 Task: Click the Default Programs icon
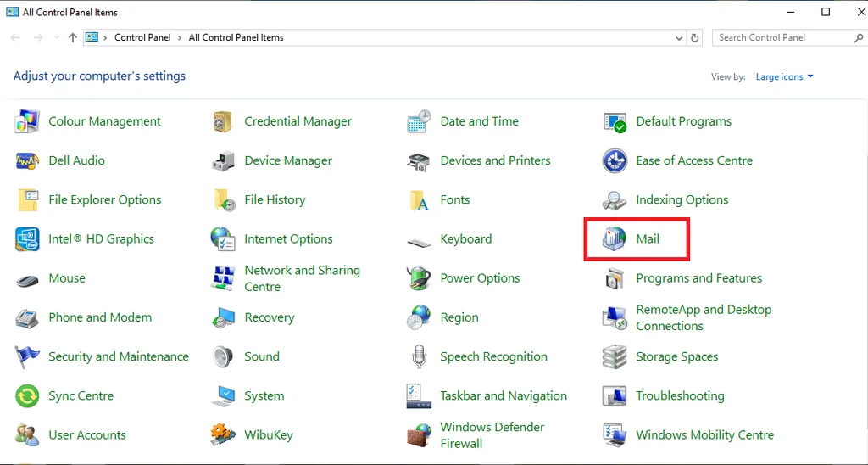pyautogui.click(x=615, y=122)
